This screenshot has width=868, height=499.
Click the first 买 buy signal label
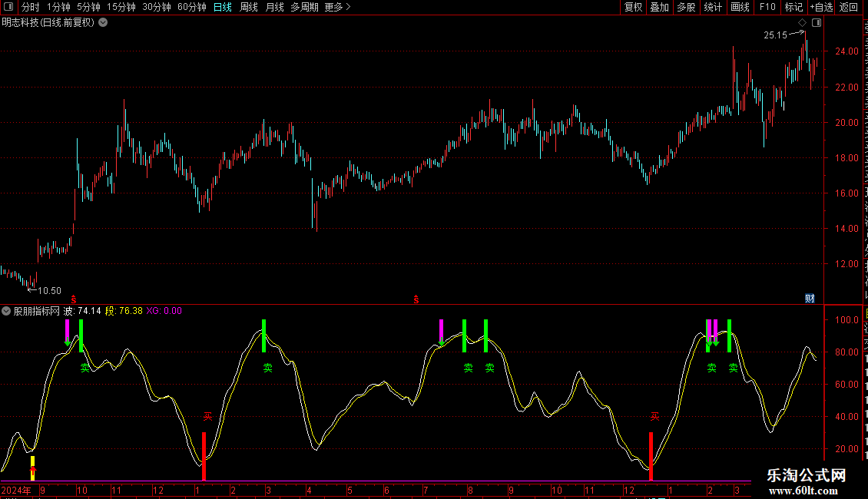pyautogui.click(x=207, y=417)
